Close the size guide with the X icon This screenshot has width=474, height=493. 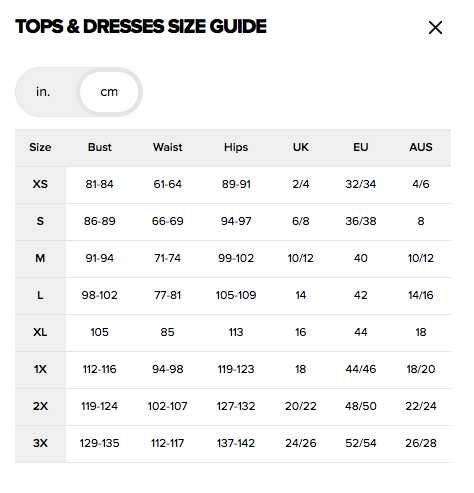coord(435,28)
